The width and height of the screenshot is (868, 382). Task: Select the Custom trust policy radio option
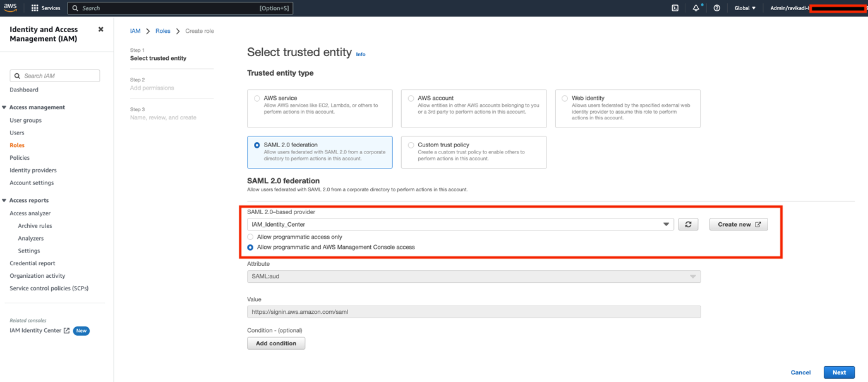(411, 145)
